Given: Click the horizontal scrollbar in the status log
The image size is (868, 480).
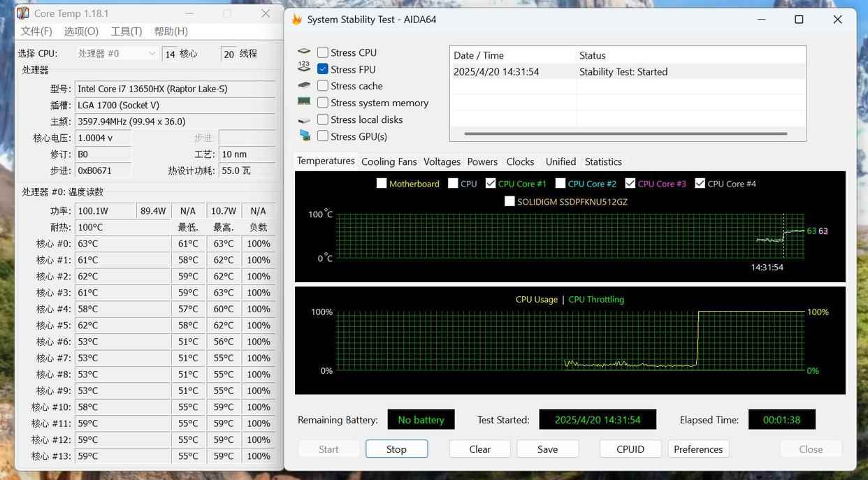Looking at the screenshot, I should pos(625,133).
